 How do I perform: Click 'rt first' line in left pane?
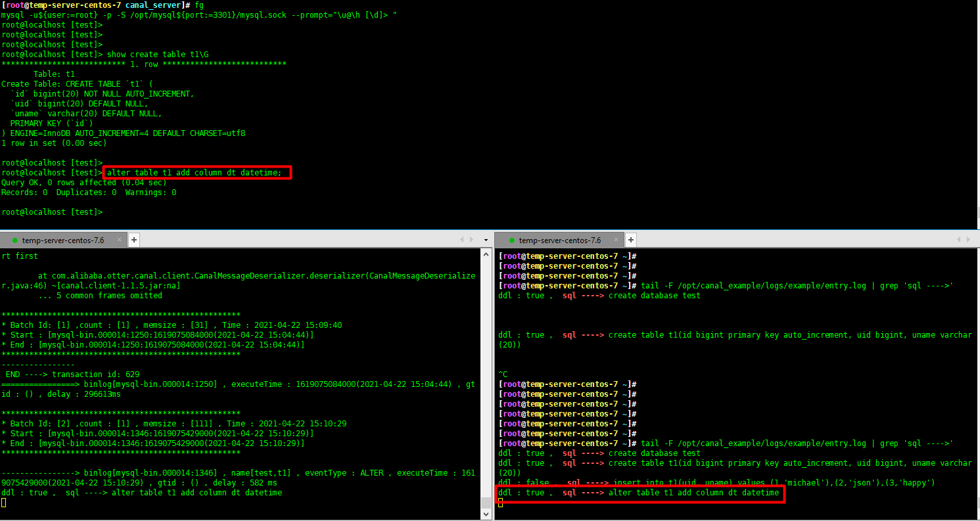click(x=20, y=256)
